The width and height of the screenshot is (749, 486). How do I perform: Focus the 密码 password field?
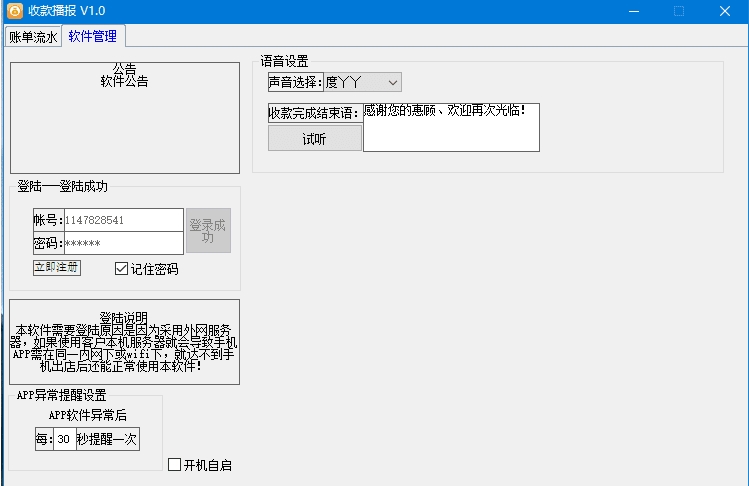pos(123,244)
